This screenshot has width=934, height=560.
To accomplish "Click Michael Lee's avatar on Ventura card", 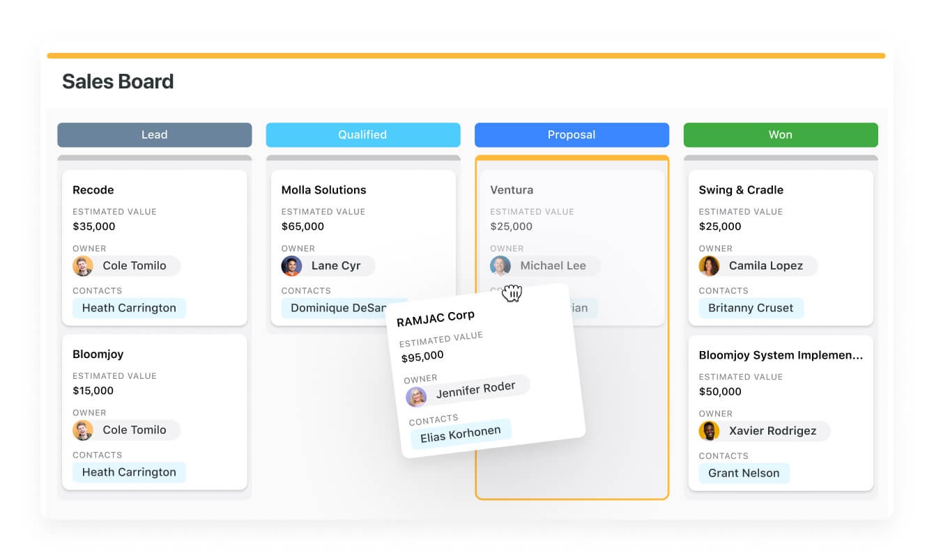I will (500, 266).
